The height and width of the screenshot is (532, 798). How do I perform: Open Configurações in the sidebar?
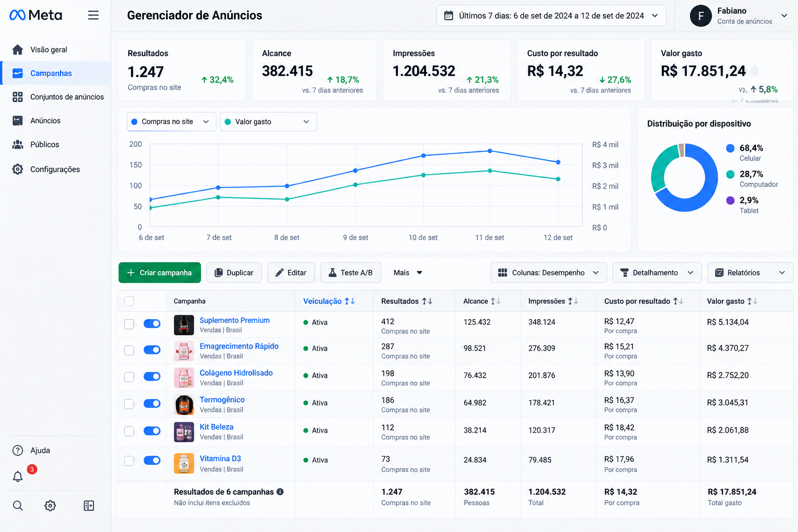tap(56, 169)
